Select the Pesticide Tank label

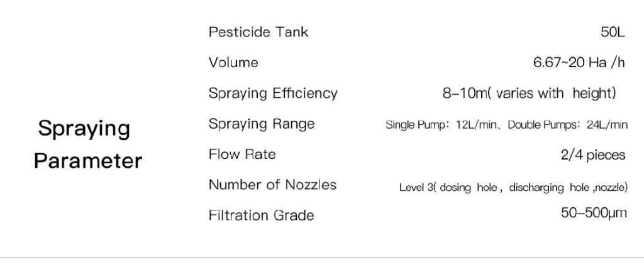point(258,32)
